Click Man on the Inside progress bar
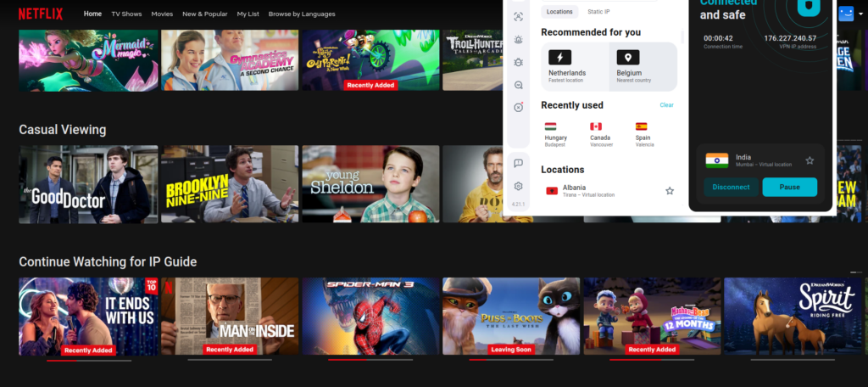 [230, 361]
